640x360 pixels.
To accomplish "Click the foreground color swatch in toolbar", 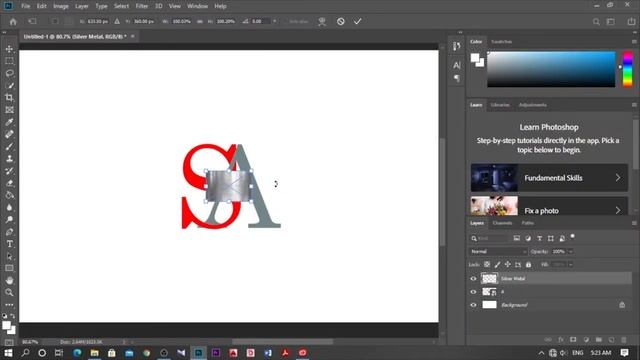I will (x=6, y=325).
